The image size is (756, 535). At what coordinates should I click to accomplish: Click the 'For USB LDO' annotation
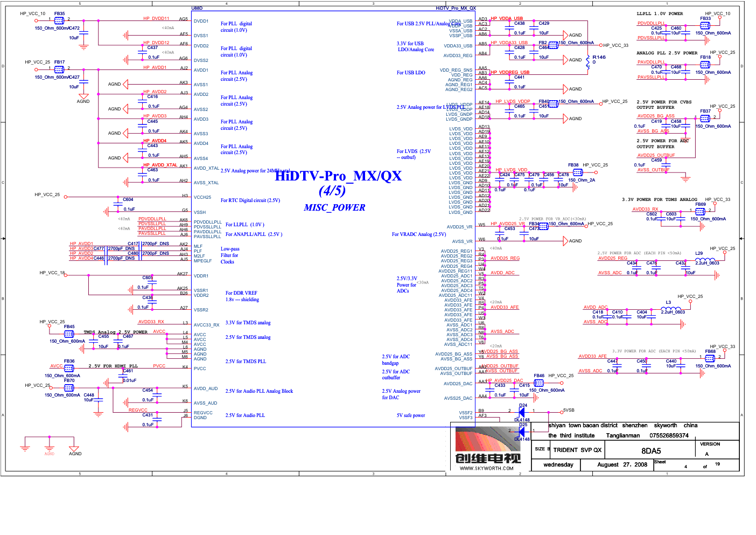click(x=411, y=73)
